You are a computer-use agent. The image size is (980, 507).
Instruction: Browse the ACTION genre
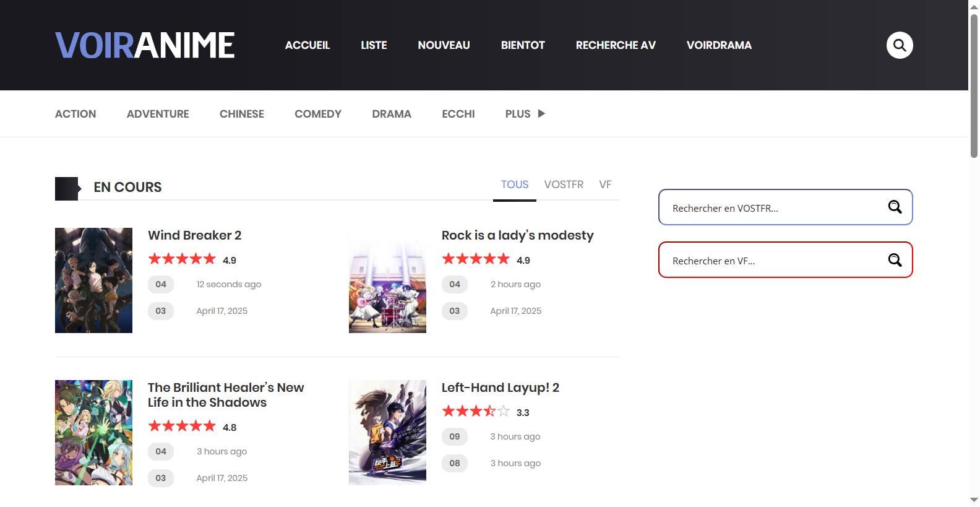coord(75,114)
